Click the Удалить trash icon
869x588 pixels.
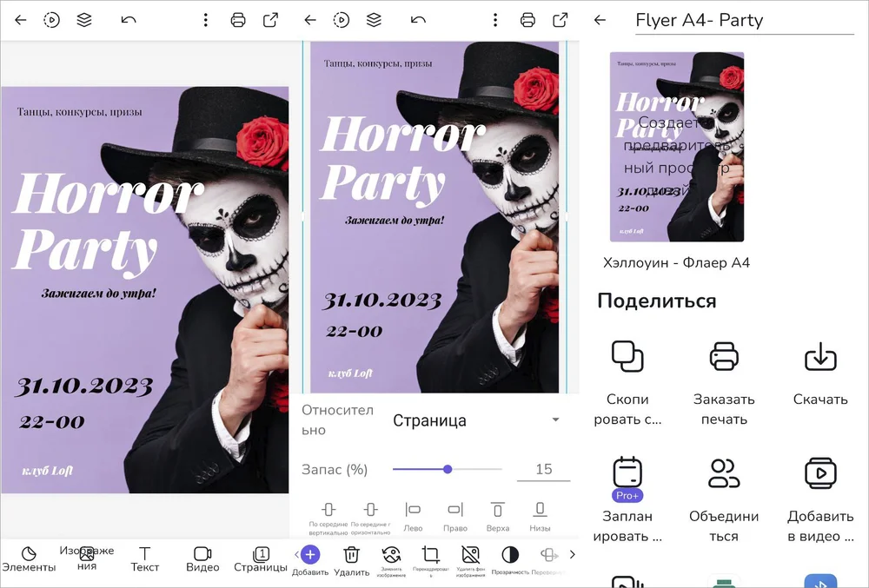point(351,556)
